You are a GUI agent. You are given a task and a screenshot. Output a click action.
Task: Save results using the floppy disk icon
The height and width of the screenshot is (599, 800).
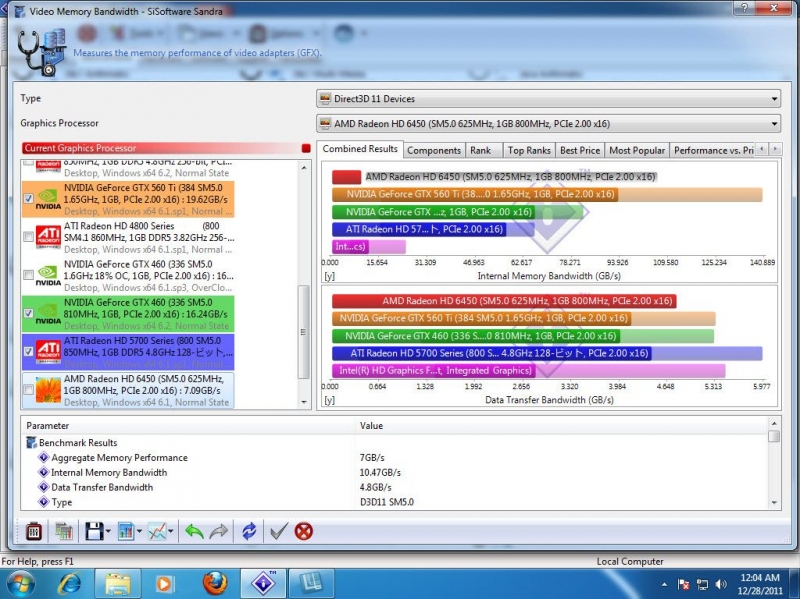pos(94,532)
